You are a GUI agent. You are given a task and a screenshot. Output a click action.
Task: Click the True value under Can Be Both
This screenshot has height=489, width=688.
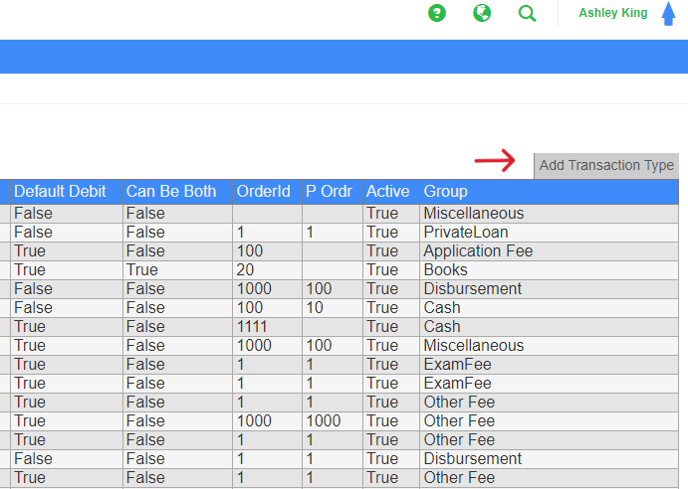click(142, 270)
